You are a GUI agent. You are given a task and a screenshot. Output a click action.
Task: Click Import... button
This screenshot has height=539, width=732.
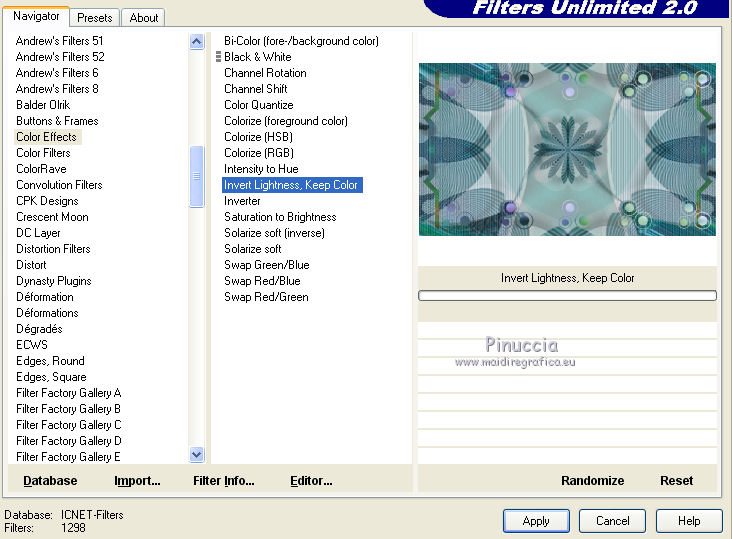click(x=137, y=481)
